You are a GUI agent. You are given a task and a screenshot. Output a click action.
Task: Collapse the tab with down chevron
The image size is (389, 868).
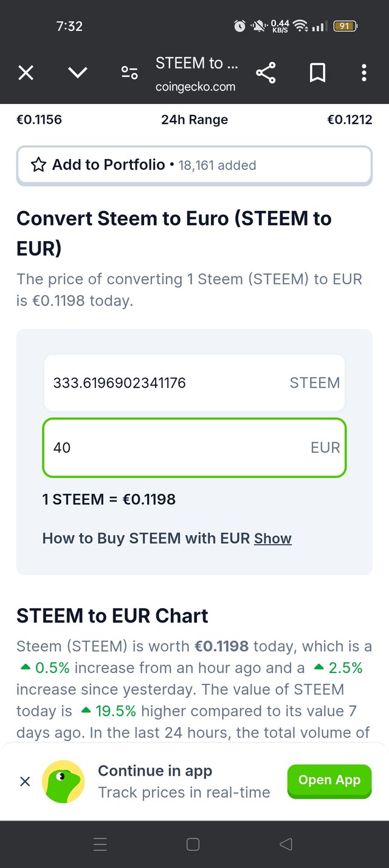click(78, 73)
